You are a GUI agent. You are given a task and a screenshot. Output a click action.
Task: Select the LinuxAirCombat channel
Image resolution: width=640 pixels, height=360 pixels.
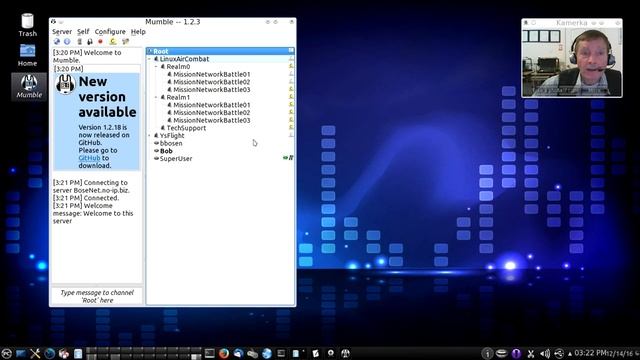pos(184,59)
